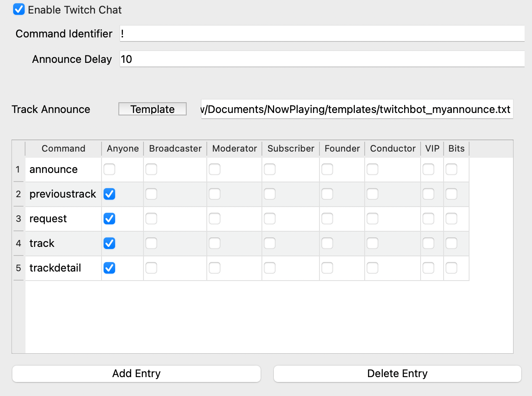
Task: Disable the Enable Twitch Chat checkbox
Action: (19, 9)
